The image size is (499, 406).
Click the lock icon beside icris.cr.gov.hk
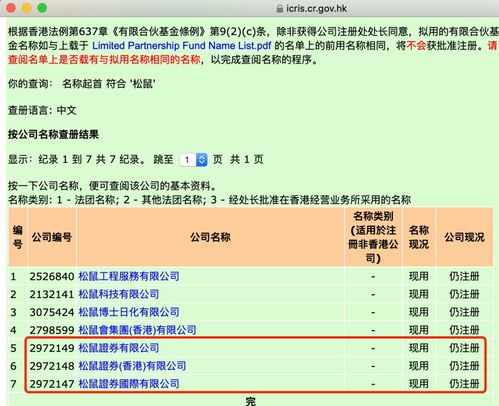280,9
